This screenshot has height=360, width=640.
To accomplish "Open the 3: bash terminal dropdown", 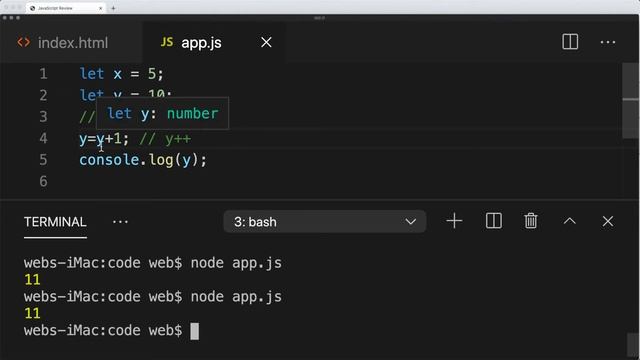I will (x=325, y=222).
